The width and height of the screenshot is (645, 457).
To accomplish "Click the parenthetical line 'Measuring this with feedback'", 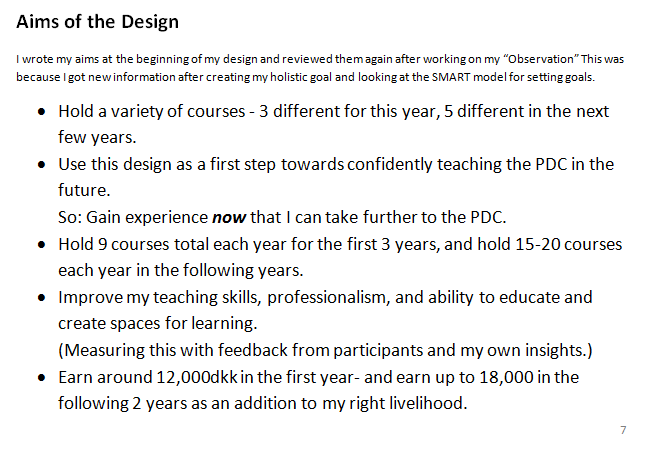I will coord(325,350).
